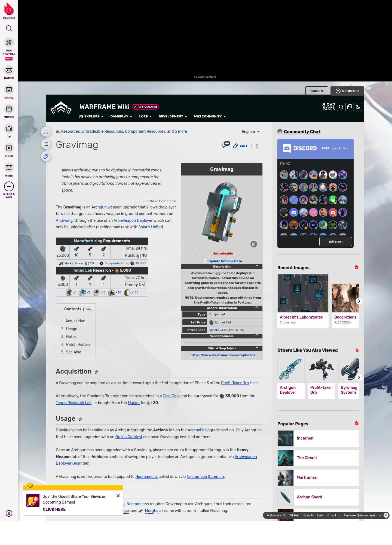Jump to Patch History in Contents
This screenshot has width=392, height=545.
(x=78, y=344)
